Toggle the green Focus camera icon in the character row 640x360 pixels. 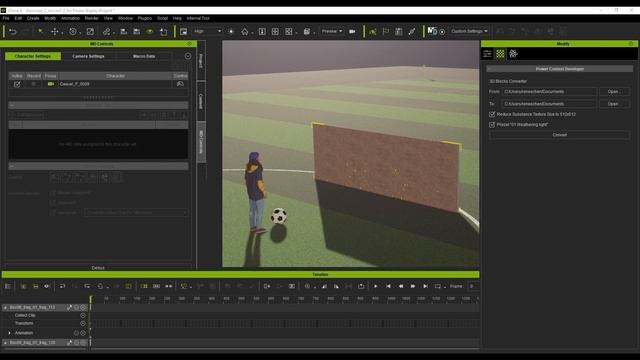click(51, 84)
